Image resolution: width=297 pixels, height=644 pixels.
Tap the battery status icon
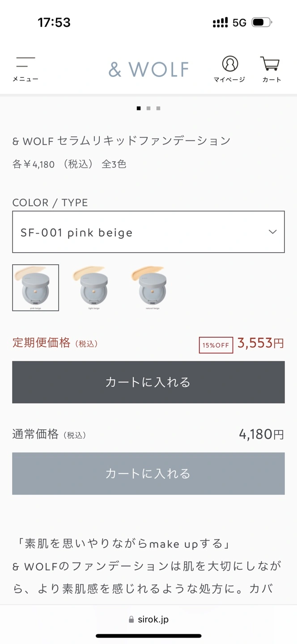(x=262, y=22)
